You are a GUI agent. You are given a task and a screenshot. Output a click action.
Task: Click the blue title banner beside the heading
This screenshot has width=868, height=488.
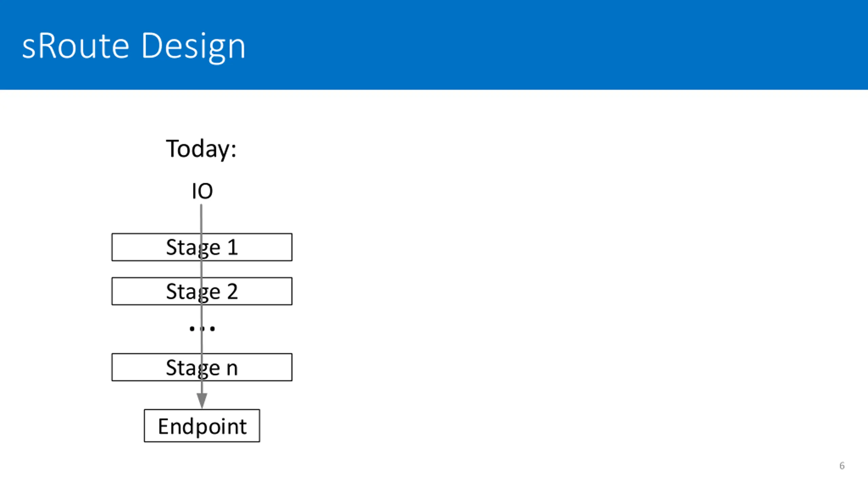pos(556,45)
